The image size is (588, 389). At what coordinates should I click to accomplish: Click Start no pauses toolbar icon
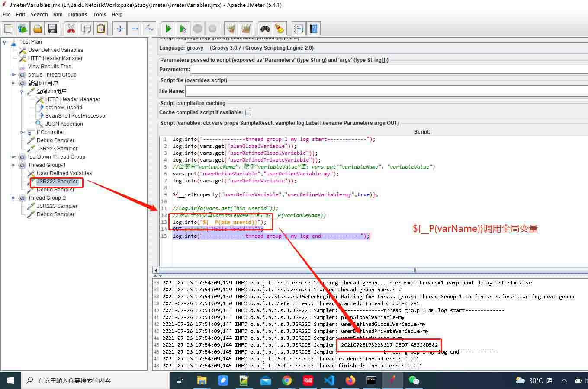coord(183,29)
